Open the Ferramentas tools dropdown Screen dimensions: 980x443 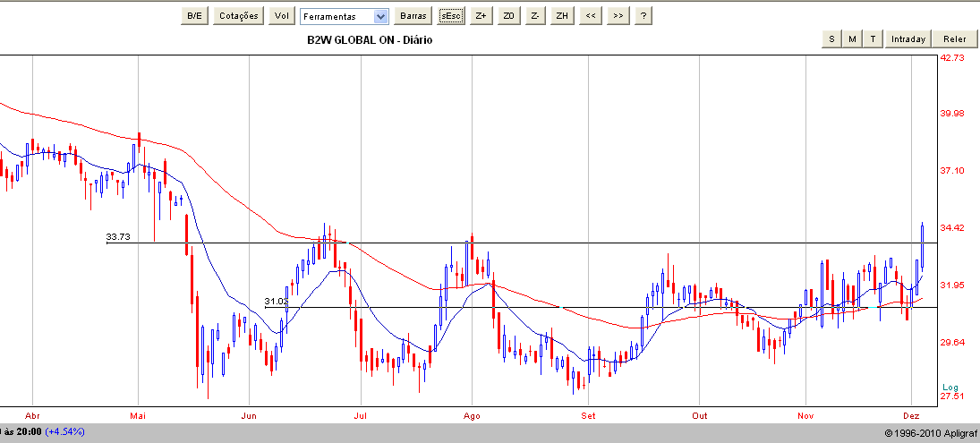pyautogui.click(x=345, y=16)
